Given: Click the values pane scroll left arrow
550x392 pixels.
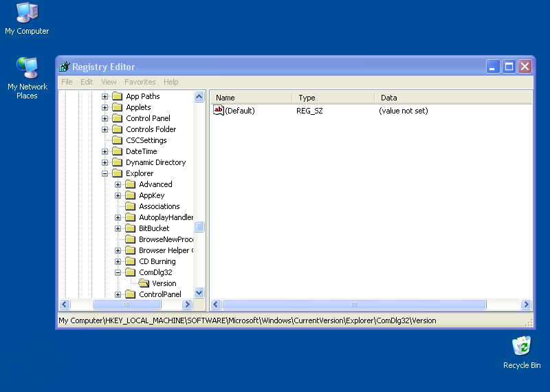Looking at the screenshot, I should point(216,304).
